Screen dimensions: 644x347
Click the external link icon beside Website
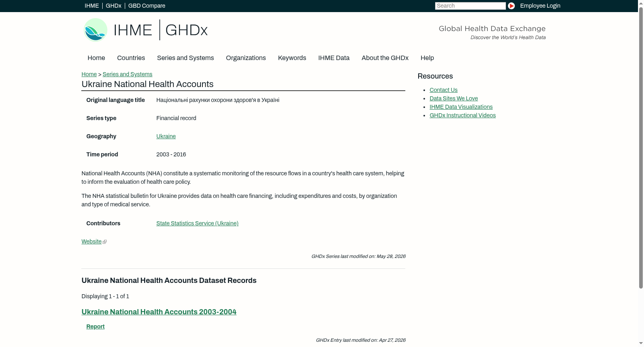pos(105,242)
